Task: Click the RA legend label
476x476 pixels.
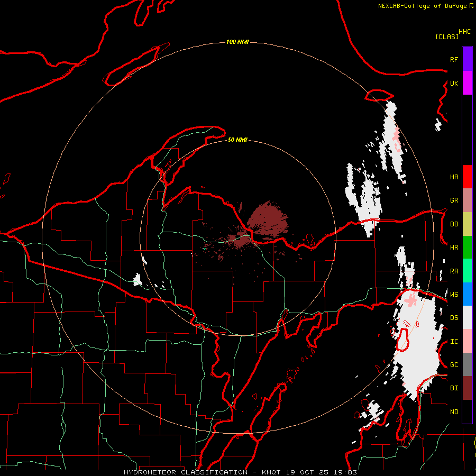Action: point(454,271)
